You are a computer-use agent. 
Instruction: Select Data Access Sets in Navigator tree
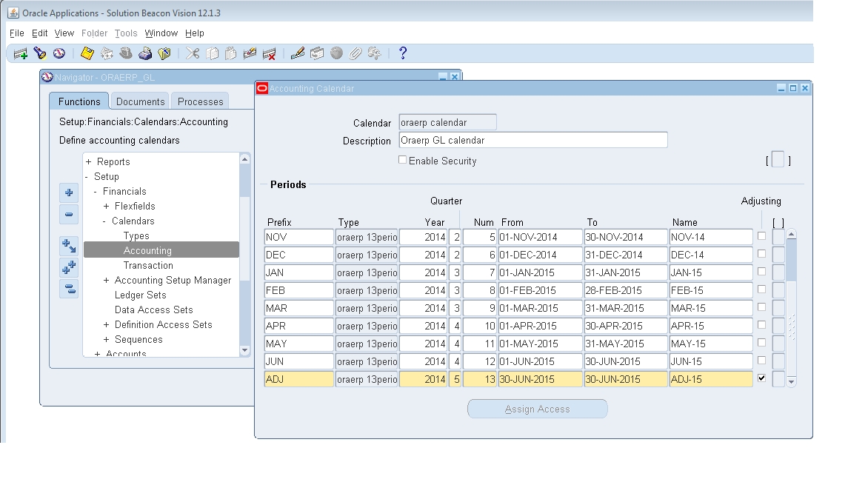tap(154, 310)
